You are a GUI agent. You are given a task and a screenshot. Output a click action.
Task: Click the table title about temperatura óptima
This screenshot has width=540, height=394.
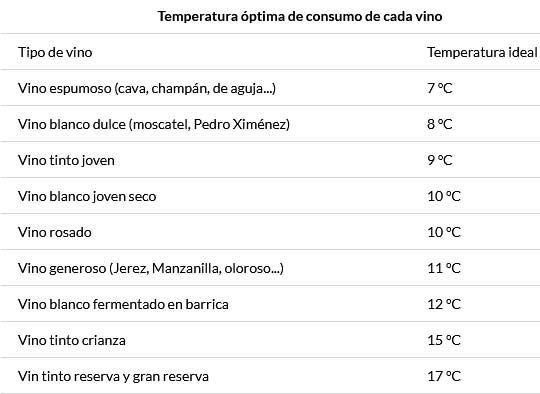click(300, 17)
